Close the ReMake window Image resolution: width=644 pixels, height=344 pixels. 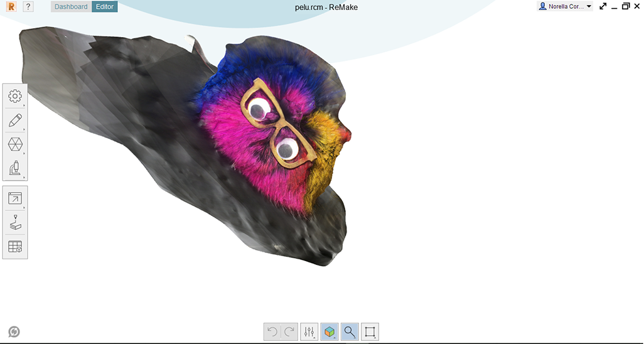[637, 6]
